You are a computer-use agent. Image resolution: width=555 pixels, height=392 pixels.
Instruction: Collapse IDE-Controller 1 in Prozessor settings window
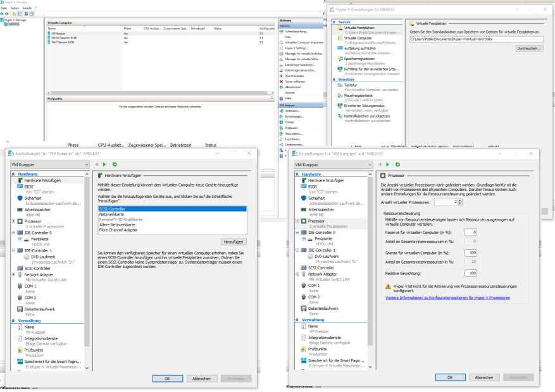coord(297,250)
